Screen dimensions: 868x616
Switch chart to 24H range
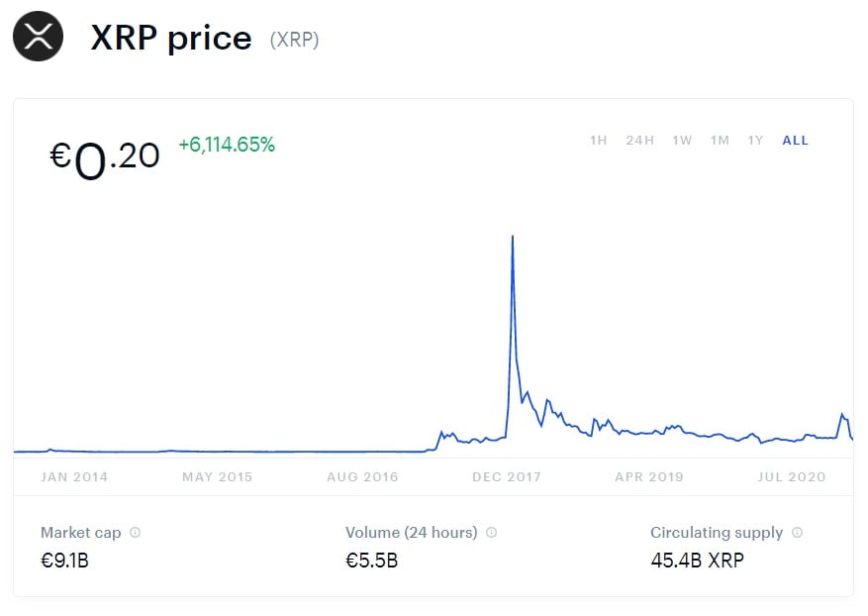coord(639,141)
